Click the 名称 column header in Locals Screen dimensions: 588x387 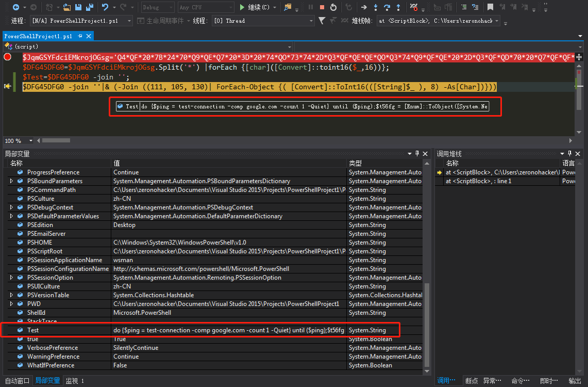coord(59,163)
